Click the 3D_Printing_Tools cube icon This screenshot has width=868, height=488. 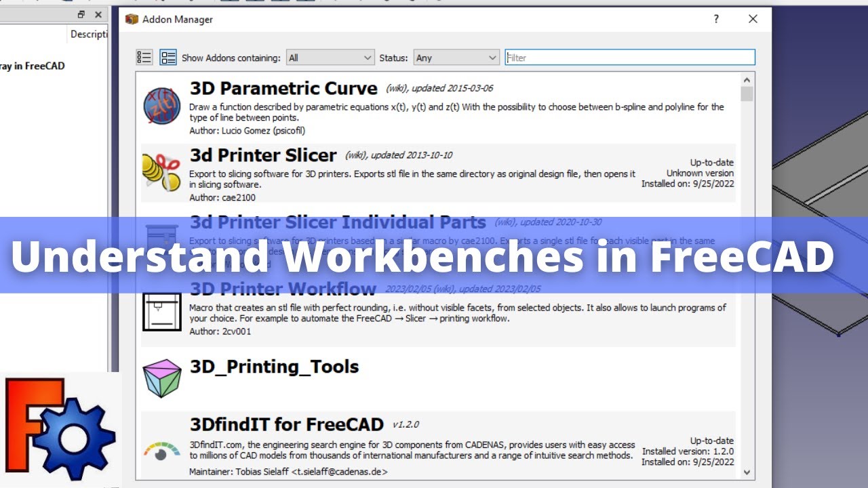click(163, 378)
